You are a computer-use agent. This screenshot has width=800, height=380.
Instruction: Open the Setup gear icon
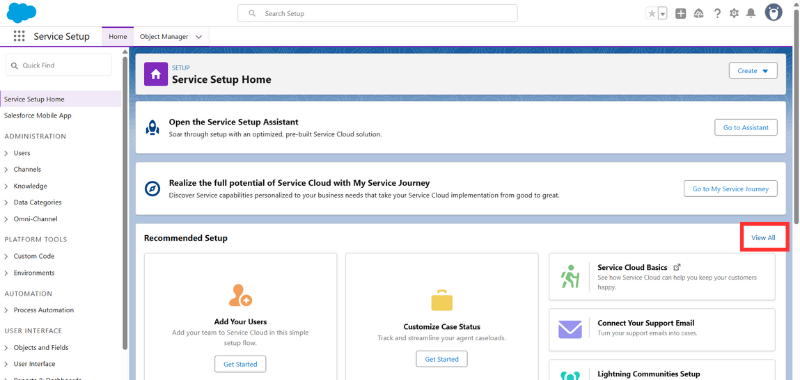pos(734,14)
